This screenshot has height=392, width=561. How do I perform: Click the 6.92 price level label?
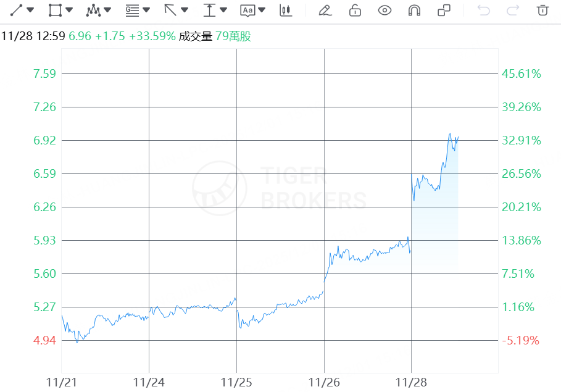[x=44, y=140]
